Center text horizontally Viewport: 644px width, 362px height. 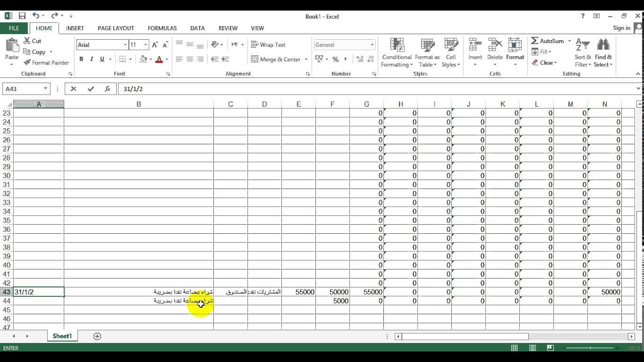pyautogui.click(x=190, y=59)
